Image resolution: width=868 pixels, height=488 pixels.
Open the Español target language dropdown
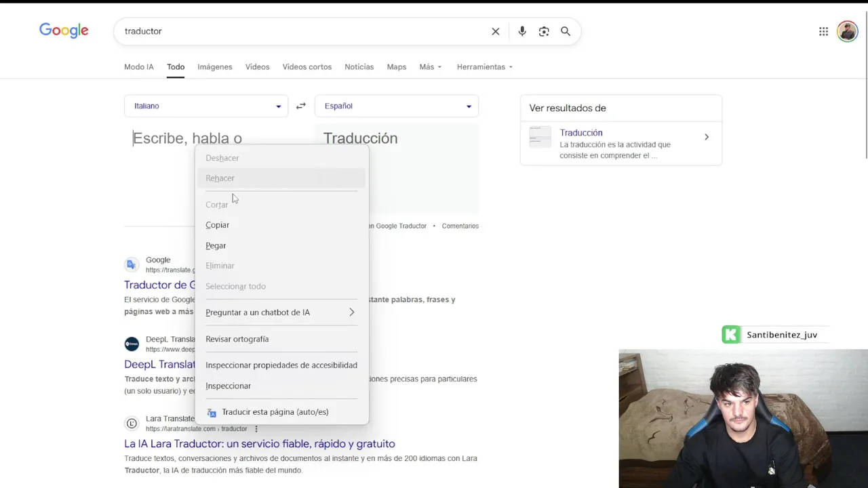tap(397, 106)
